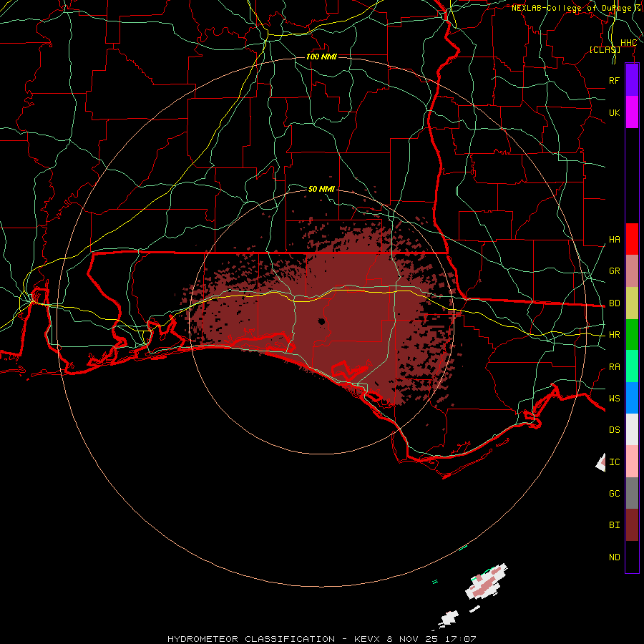644x644 pixels.
Task: Click the [CLAS] label
Action: click(x=605, y=49)
